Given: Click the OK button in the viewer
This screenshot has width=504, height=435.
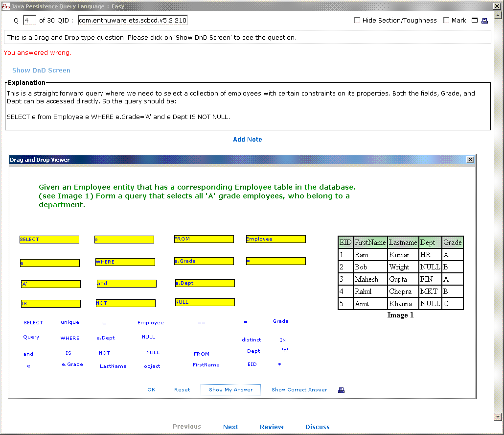Looking at the screenshot, I should coord(151,389).
